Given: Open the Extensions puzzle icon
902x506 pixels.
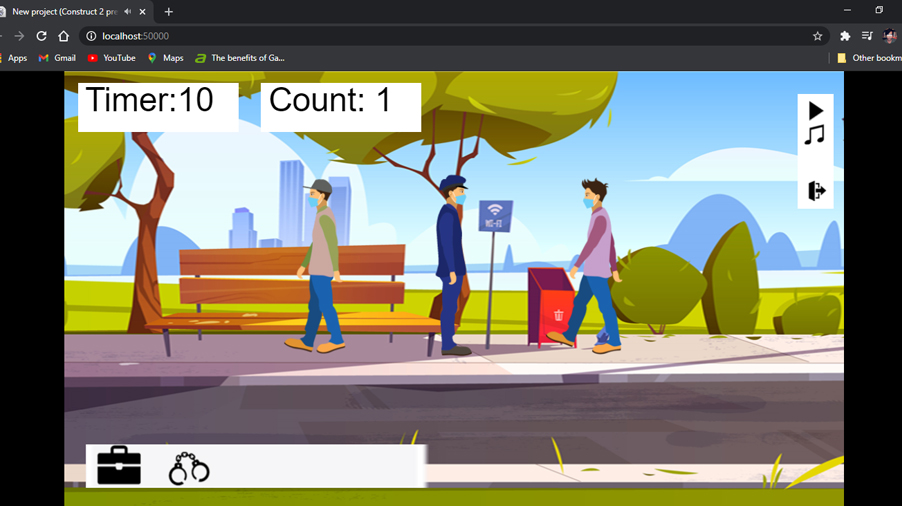Looking at the screenshot, I should tap(845, 36).
